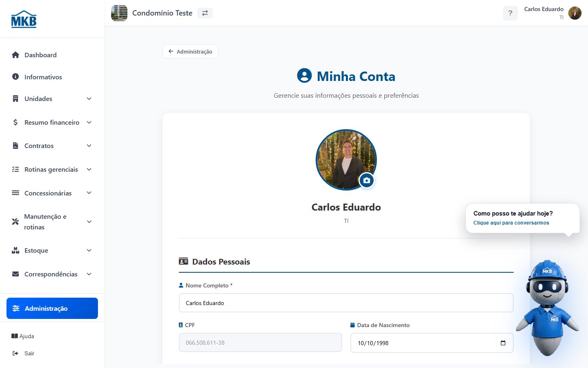Viewport: 588px width, 368px height.
Task: Focus the Nome Completo input field
Action: (x=346, y=303)
